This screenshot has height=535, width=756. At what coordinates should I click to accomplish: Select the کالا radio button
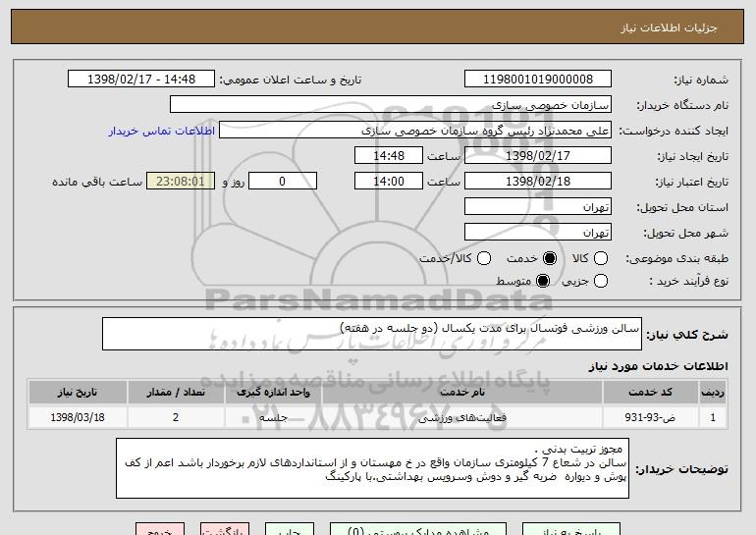click(x=601, y=259)
